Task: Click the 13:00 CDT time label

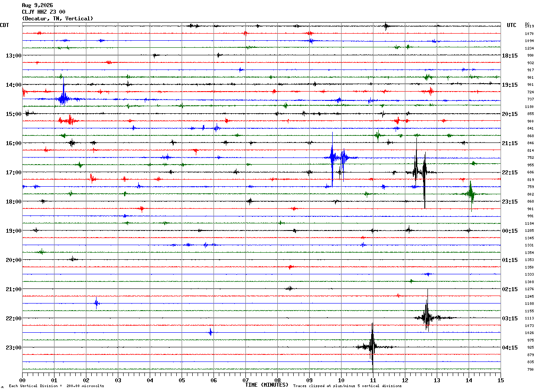Action: (x=13, y=56)
